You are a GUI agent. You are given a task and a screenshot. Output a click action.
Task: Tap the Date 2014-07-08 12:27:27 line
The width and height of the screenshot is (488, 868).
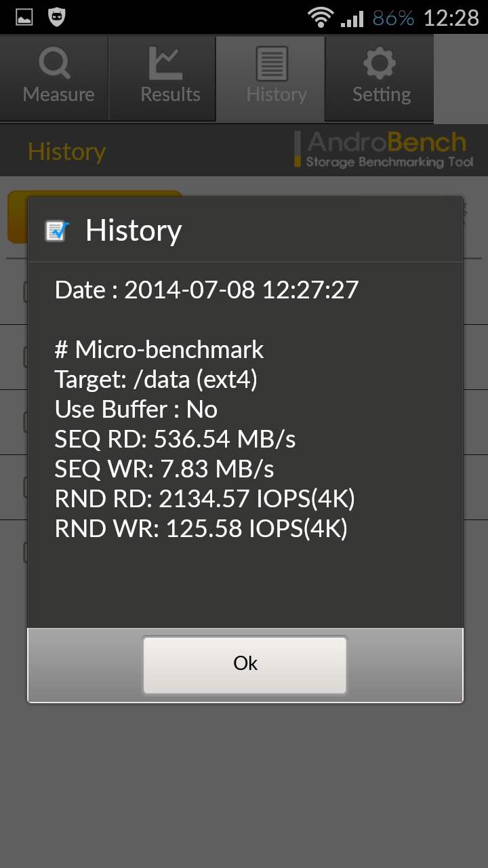(x=207, y=290)
